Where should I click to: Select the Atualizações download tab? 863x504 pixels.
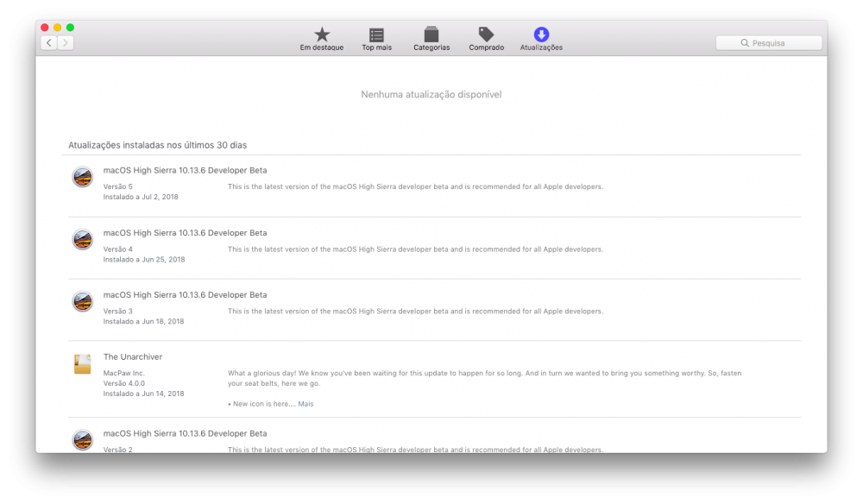[x=541, y=39]
